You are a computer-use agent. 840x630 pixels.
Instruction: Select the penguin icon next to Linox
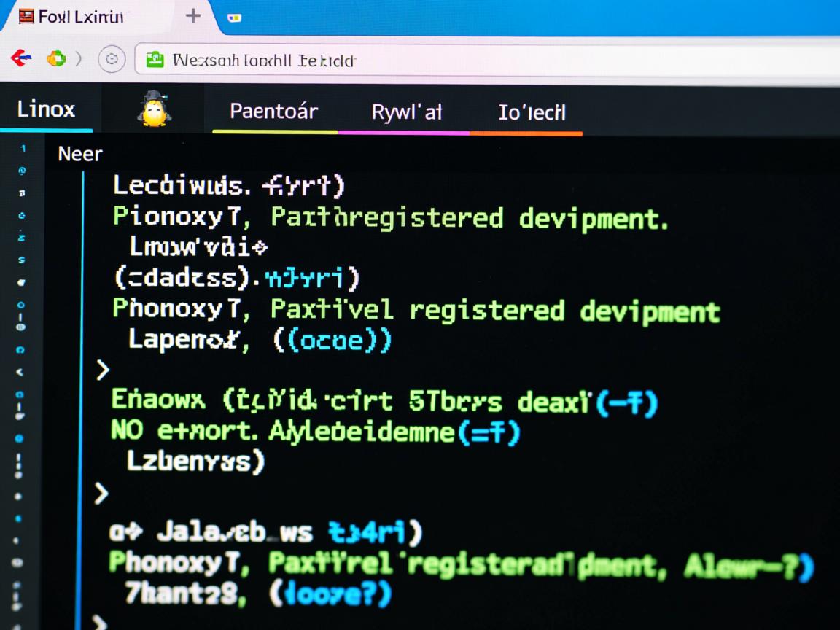point(154,109)
